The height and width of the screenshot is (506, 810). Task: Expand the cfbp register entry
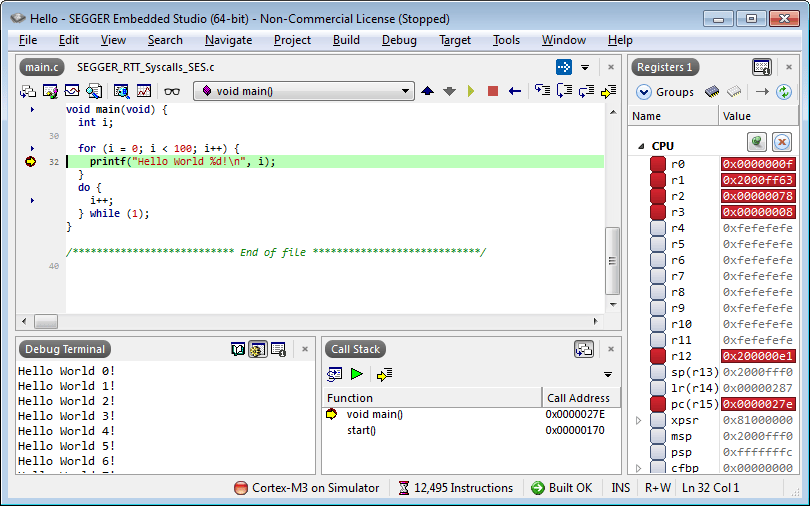(x=639, y=468)
